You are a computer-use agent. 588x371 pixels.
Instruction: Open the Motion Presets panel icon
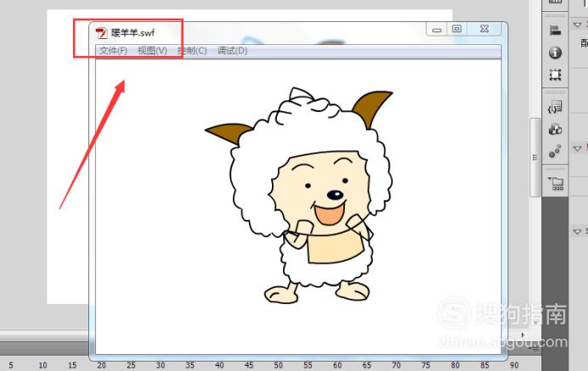pos(555,151)
